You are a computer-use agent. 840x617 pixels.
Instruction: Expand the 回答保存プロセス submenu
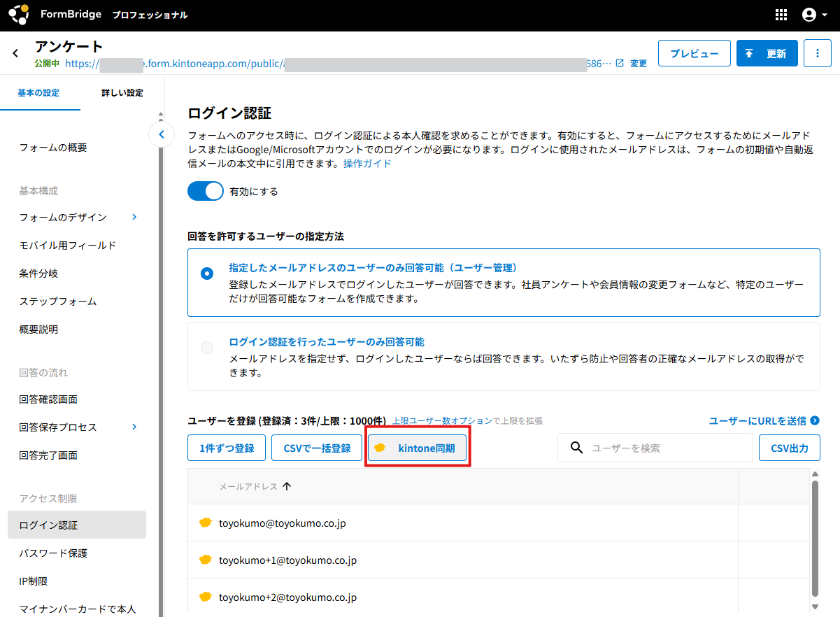134,427
